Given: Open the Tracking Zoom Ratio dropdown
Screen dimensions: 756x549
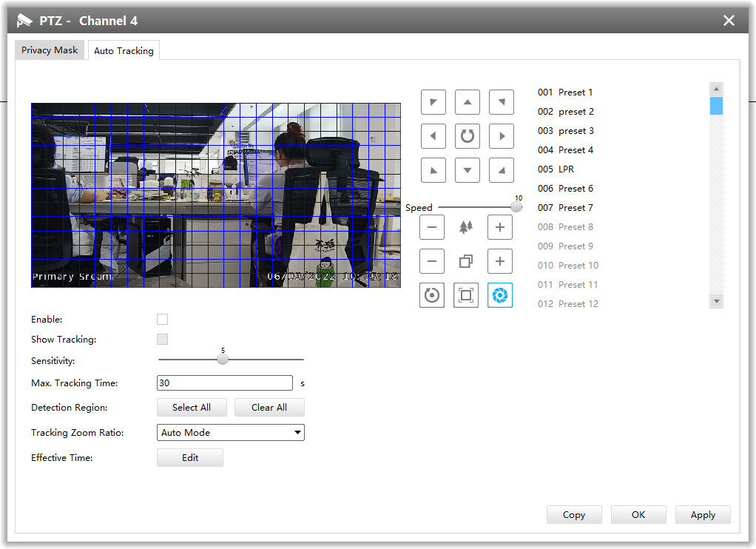Looking at the screenshot, I should pyautogui.click(x=231, y=433).
